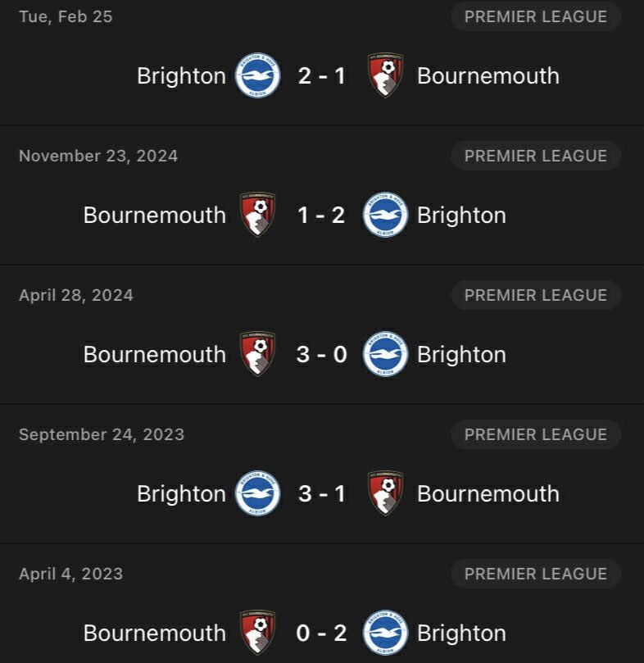Click Premier League badge for Feb 25 match
The width and height of the screenshot is (644, 663).
(x=536, y=16)
